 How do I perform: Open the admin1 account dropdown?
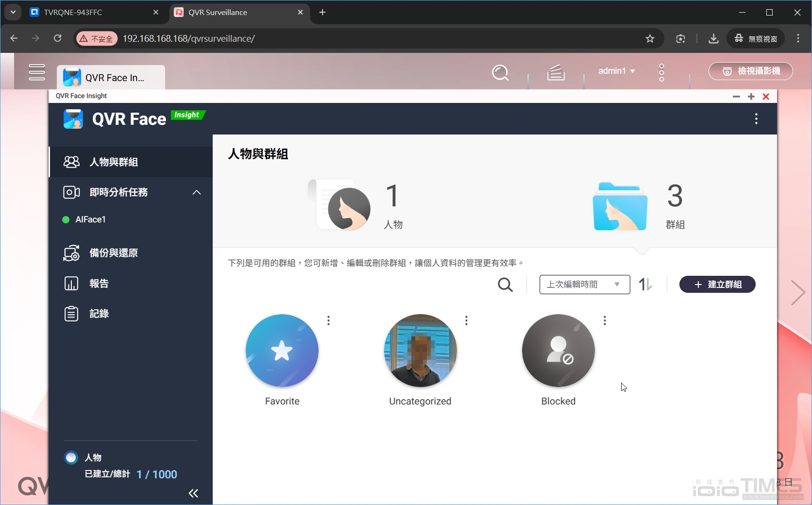click(x=616, y=71)
